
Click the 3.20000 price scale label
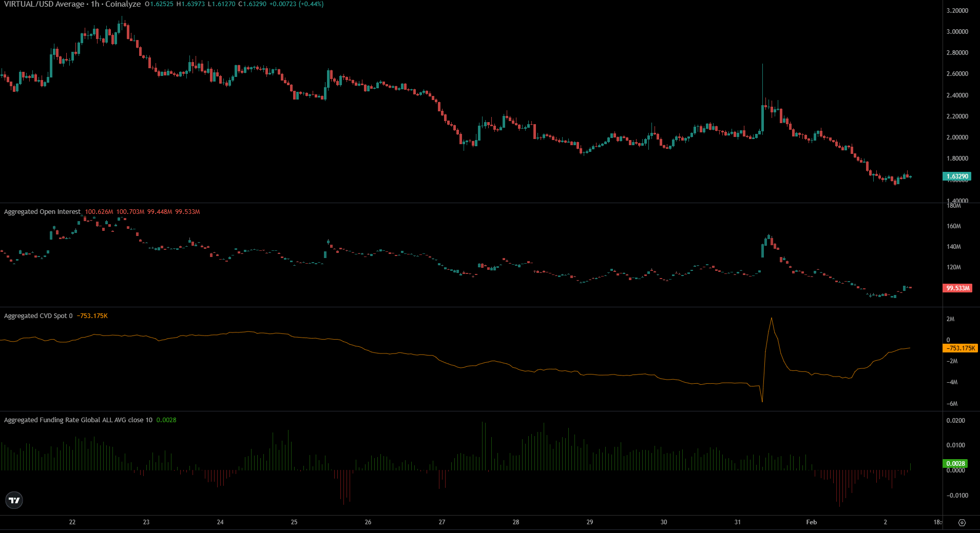click(x=957, y=11)
